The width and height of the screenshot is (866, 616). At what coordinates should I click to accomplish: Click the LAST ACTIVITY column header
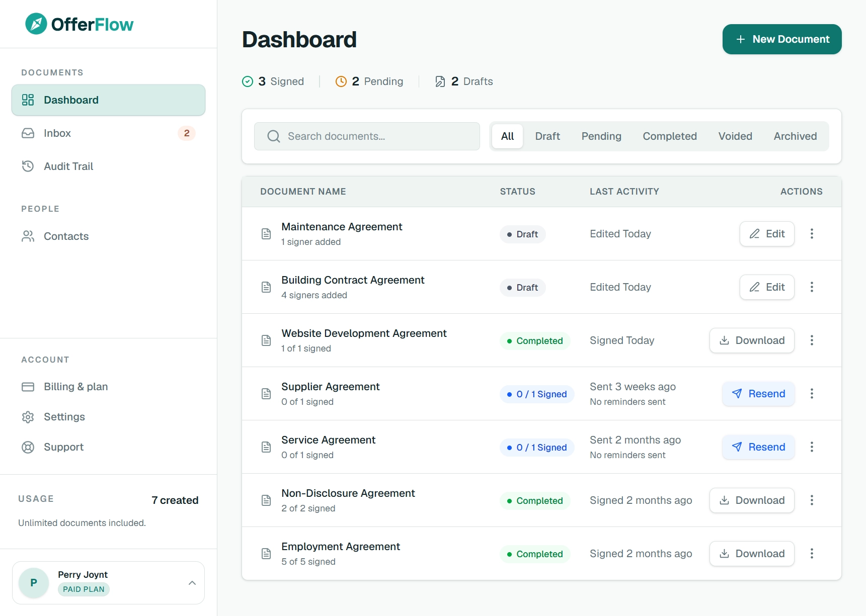pos(624,192)
